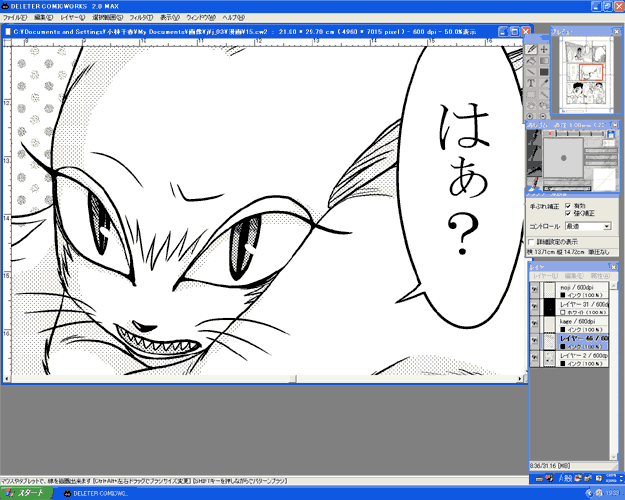Select the text tool (T icon)
The image size is (625, 500).
531,83
